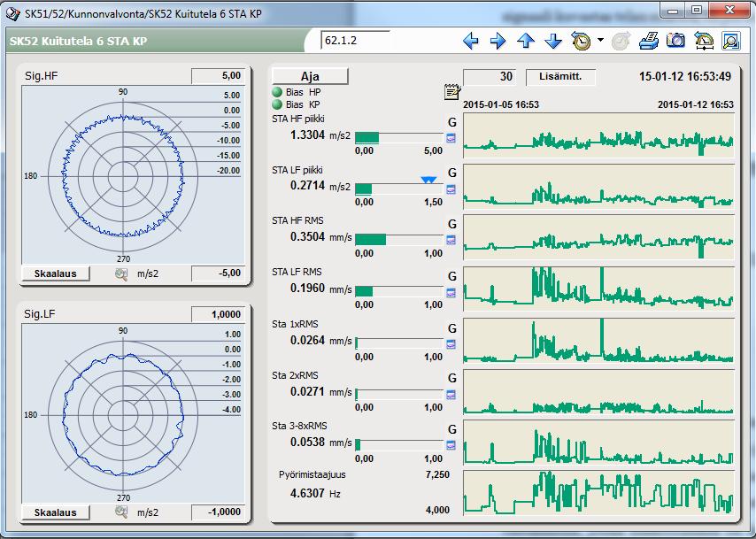Click the blue down arrow navigation icon
Image resolution: width=756 pixels, height=539 pixels.
click(553, 41)
